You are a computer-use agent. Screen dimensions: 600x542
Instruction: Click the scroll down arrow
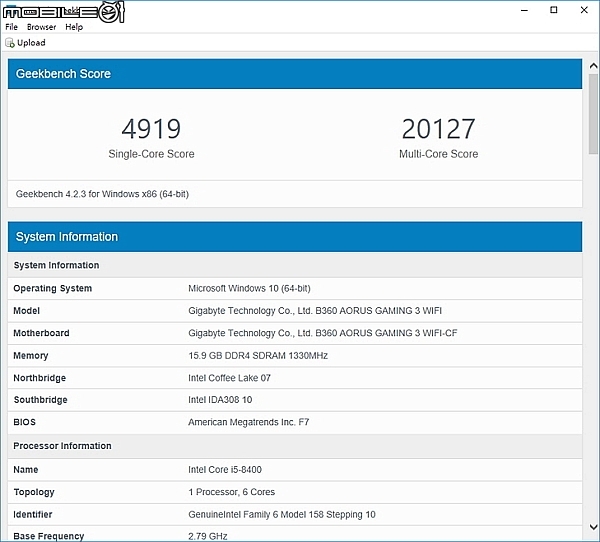593,527
